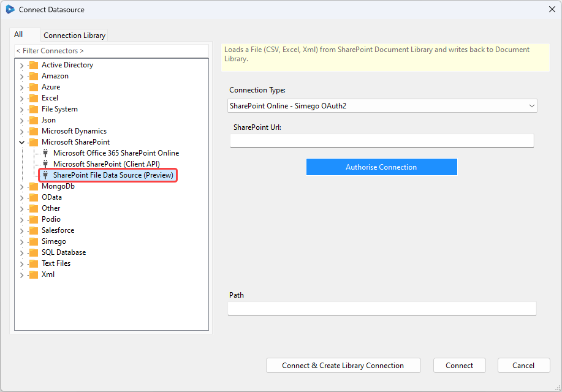Select the Text Files connector entry
Image resolution: width=562 pixels, height=392 pixels.
pyautogui.click(x=55, y=263)
